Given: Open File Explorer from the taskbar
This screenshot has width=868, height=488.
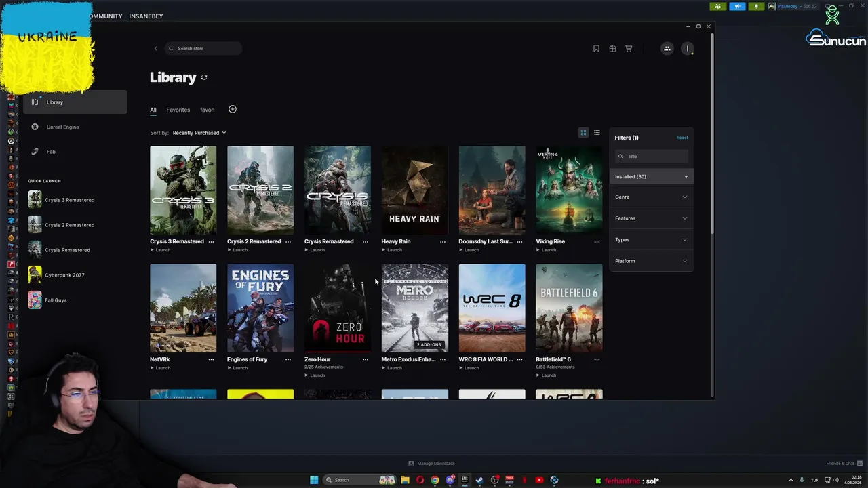Looking at the screenshot, I should click(405, 480).
